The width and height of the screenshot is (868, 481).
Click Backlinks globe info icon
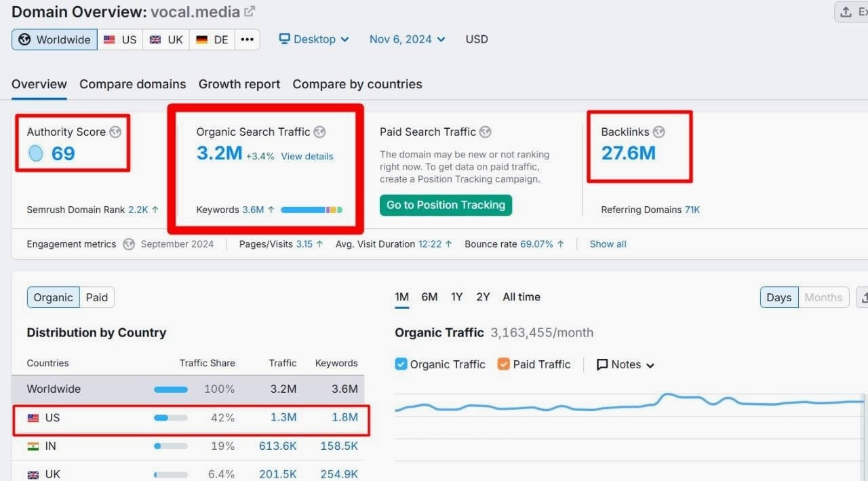(x=658, y=132)
